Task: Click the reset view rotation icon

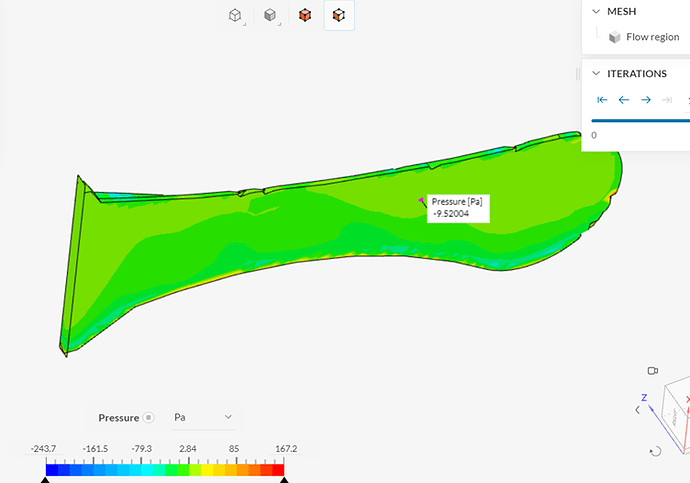Action: (x=655, y=451)
